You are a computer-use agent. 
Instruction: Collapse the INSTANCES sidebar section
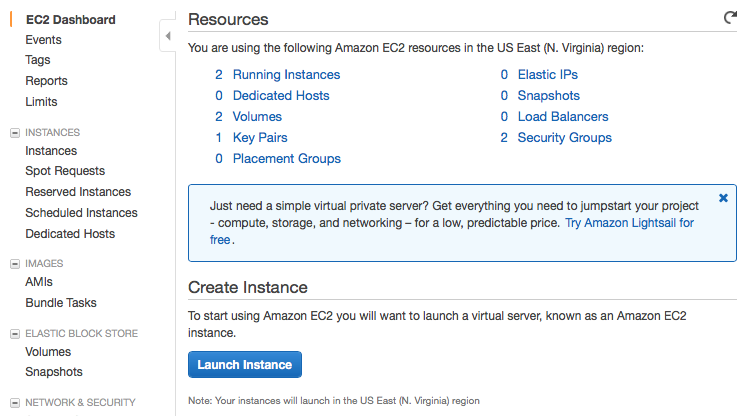pos(14,132)
